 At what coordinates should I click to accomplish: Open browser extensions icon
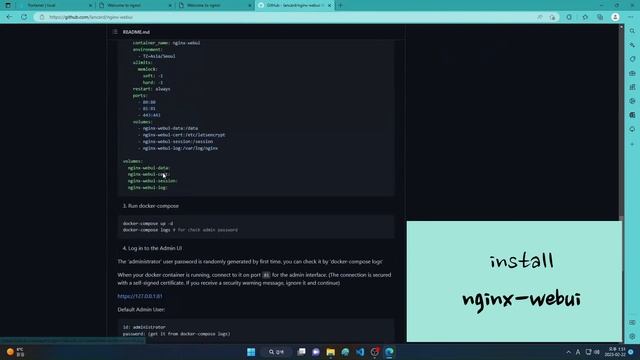[x=569, y=17]
